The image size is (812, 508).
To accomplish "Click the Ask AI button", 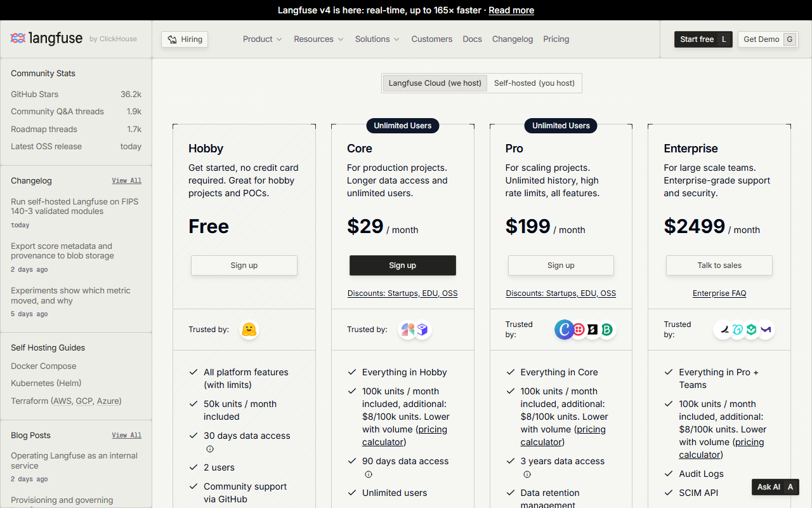I will click(x=775, y=487).
